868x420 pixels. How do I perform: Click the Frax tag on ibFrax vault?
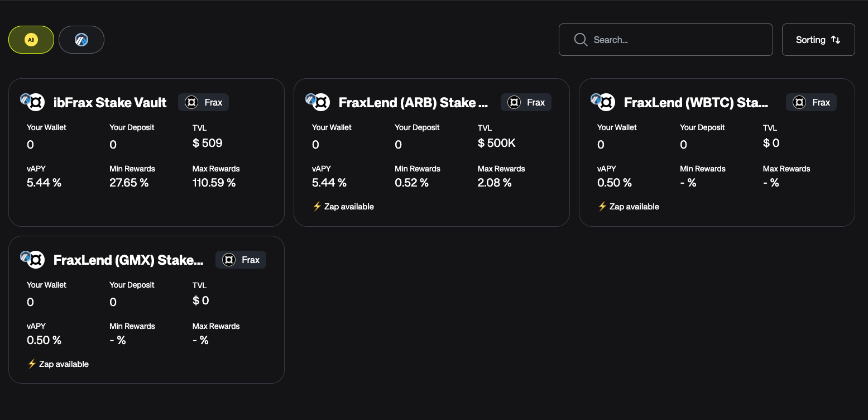click(x=204, y=102)
